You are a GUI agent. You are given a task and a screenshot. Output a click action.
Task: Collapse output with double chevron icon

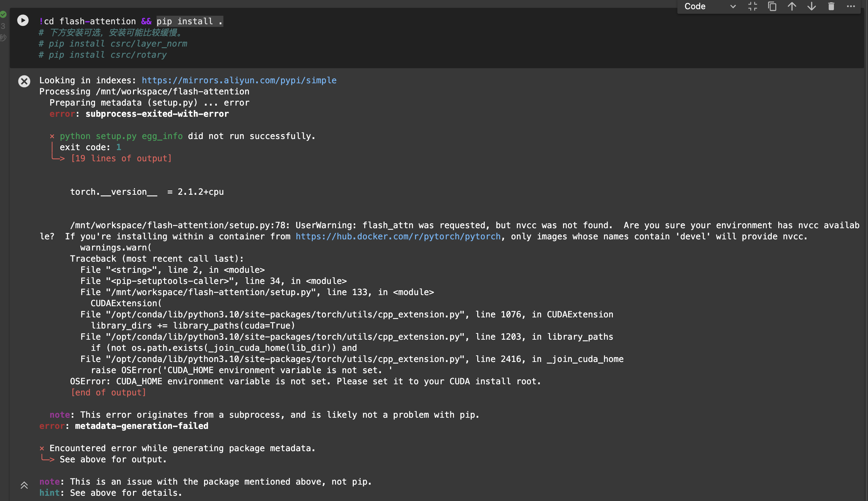[24, 485]
